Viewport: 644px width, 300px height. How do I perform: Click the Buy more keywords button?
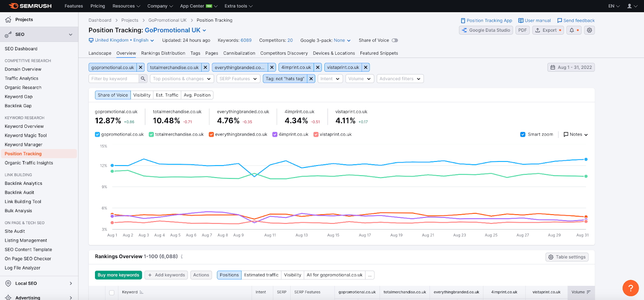coord(118,275)
